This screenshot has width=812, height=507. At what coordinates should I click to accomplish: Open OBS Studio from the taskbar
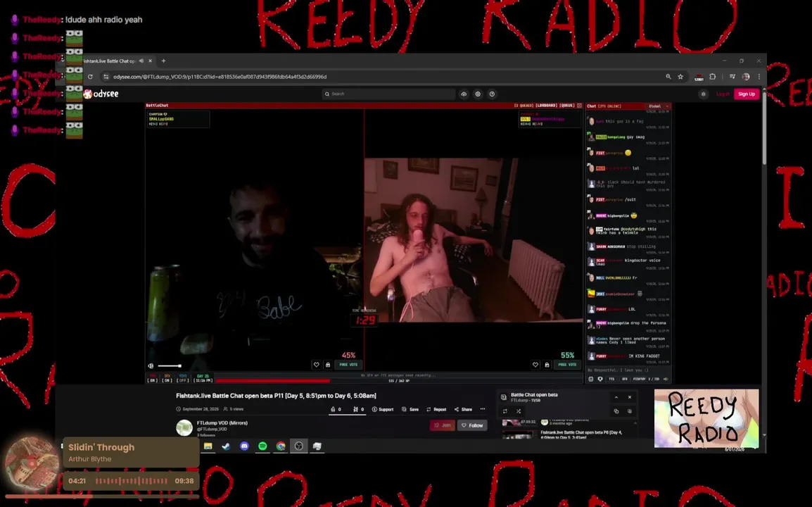tap(299, 446)
